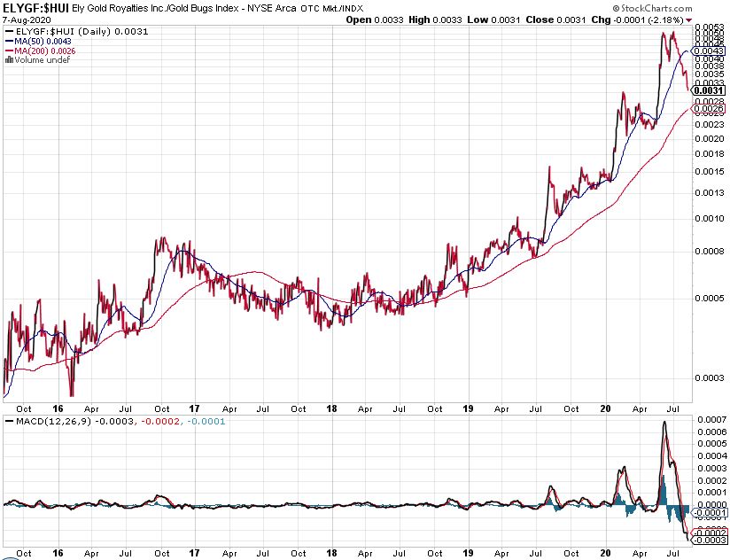Click the blue 0.0043 MA(50) axis tag
The height and width of the screenshot is (560, 730).
click(x=709, y=51)
